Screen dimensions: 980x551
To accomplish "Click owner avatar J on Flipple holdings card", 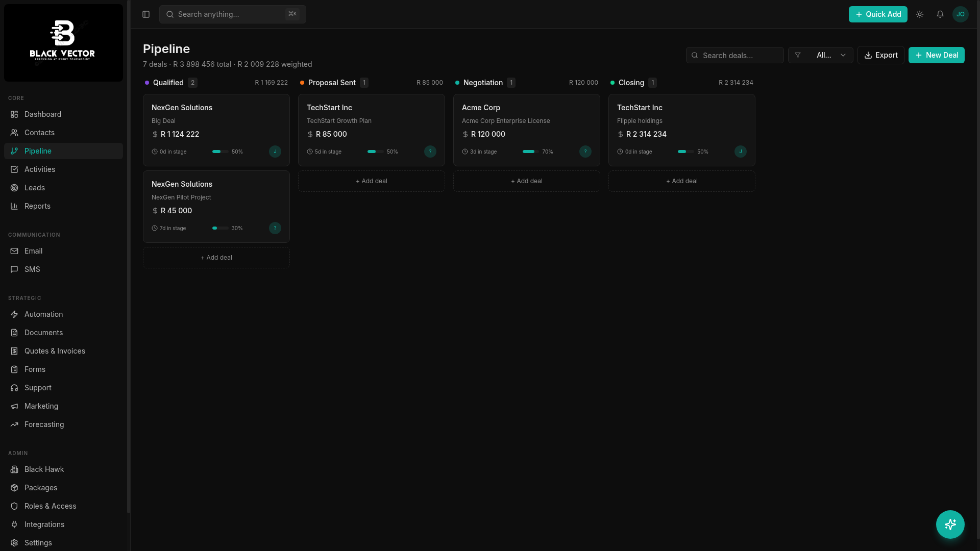I will click(741, 152).
